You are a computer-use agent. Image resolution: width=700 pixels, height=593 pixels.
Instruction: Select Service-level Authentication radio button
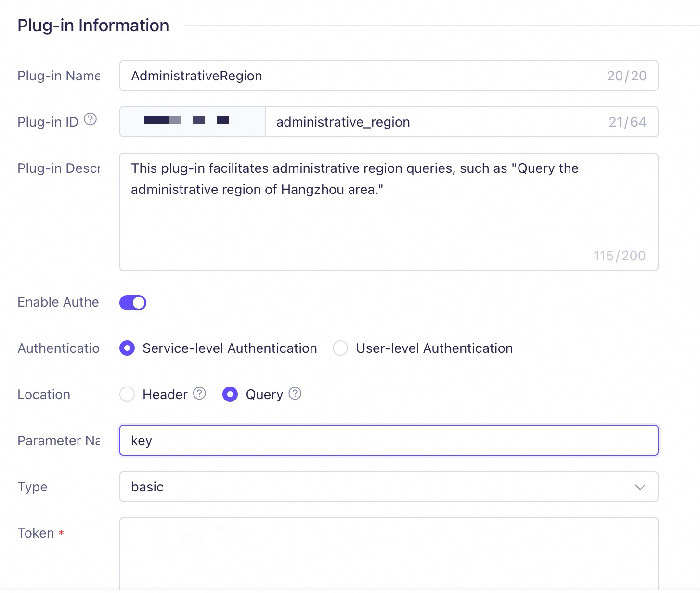127,348
